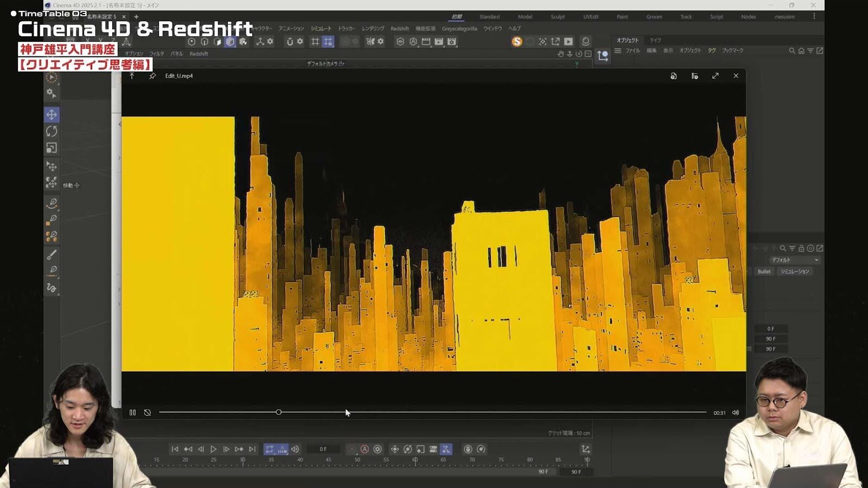Click the Greyscalegorilla hamburger menu icon in Object Manager
Image resolution: width=868 pixels, height=488 pixels.
pos(618,50)
